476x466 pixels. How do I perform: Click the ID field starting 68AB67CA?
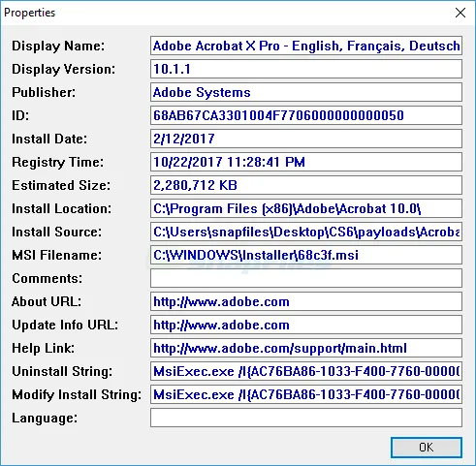pyautogui.click(x=306, y=115)
